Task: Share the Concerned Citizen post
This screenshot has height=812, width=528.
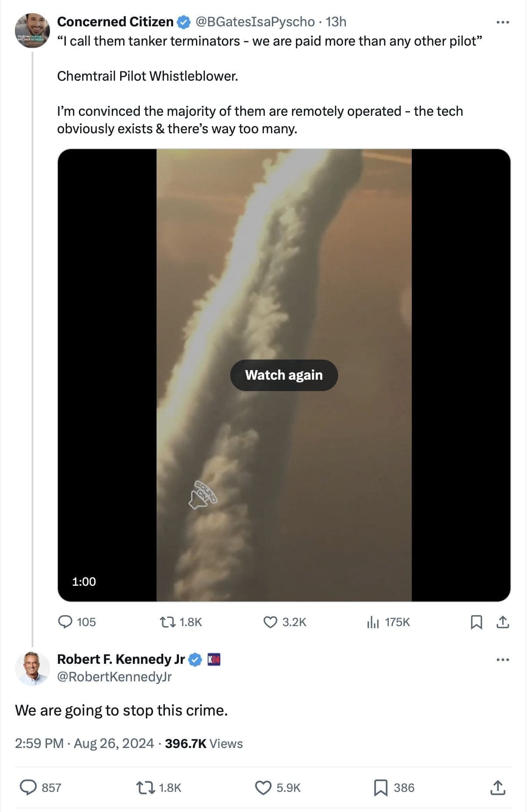Action: pos(503,622)
